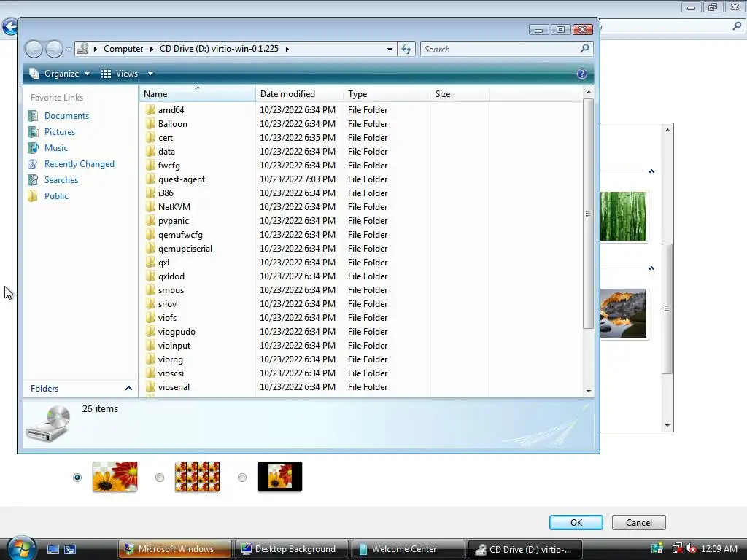Open the Views dropdown arrow
The height and width of the screenshot is (560, 747).
pos(150,74)
